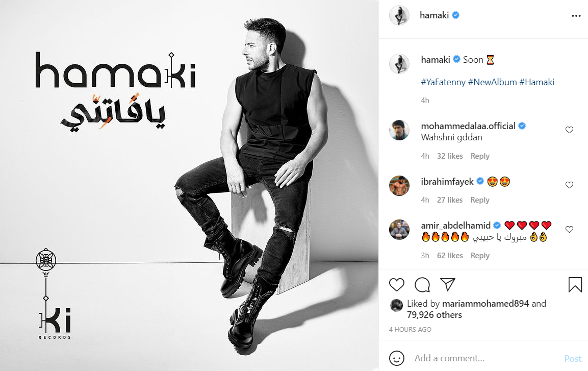View the 79,926 others who liked
Viewport: 588px width, 371px height.
[434, 315]
